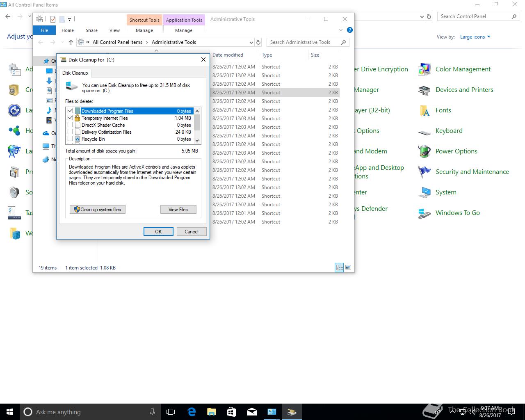Select the Disk Cleanup tab
Viewport: 525px width, 420px height.
[x=75, y=73]
